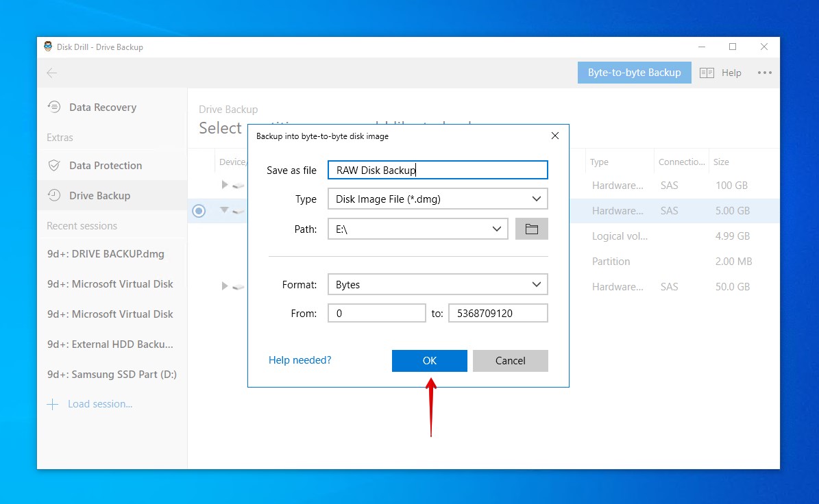Close the Backup into byte-to-byte dialog
The image size is (819, 504).
554,136
